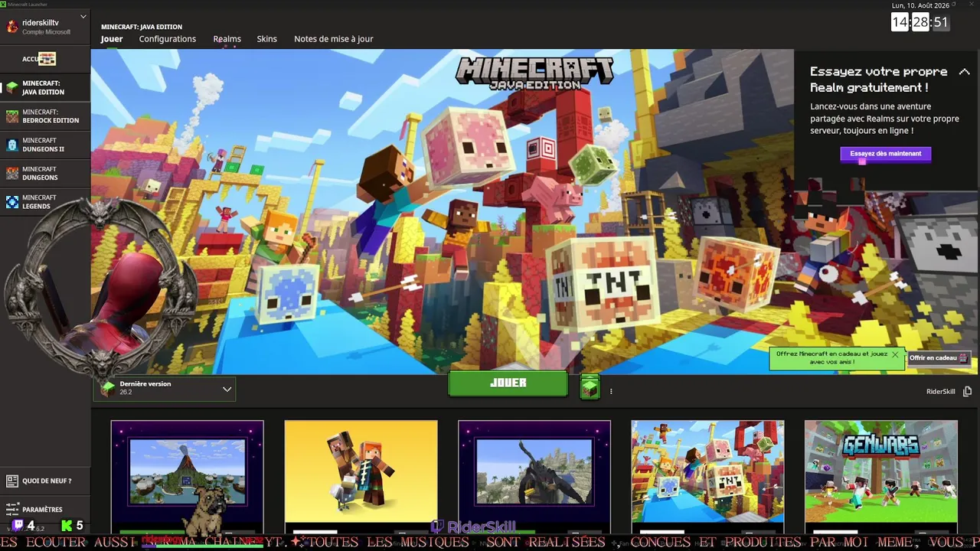Dismiss the gift tooltip with the X
980x551 pixels.
[x=894, y=354]
